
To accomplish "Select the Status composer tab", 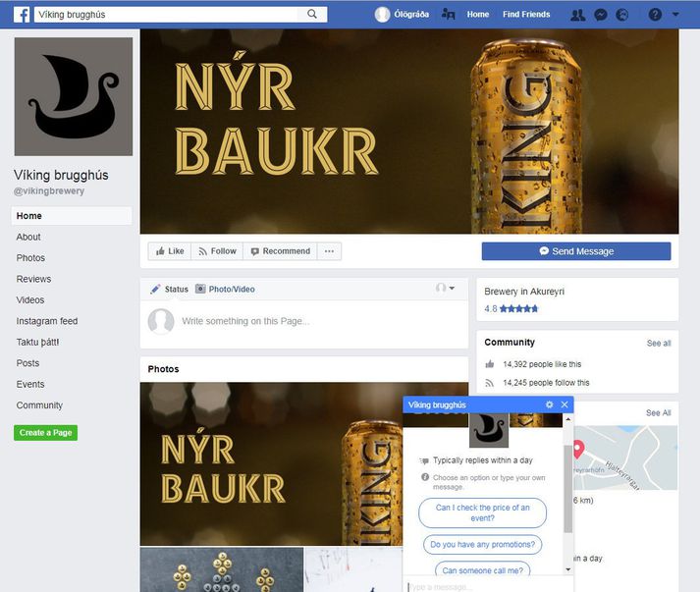I will click(x=170, y=289).
